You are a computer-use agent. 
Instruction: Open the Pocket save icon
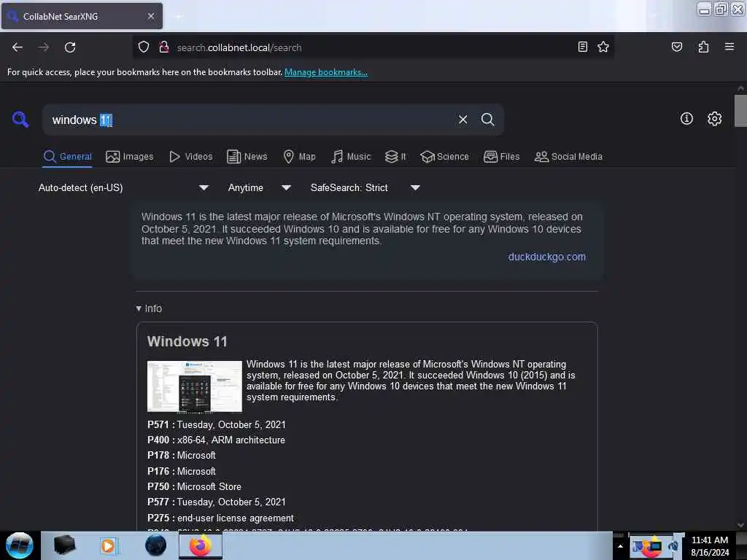coord(677,47)
